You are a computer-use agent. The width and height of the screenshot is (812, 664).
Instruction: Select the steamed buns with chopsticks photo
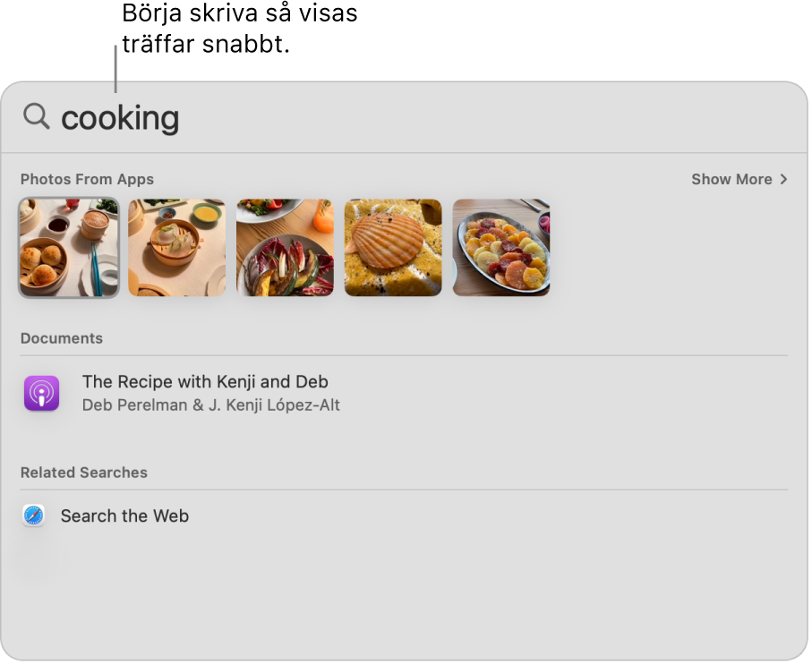(69, 248)
